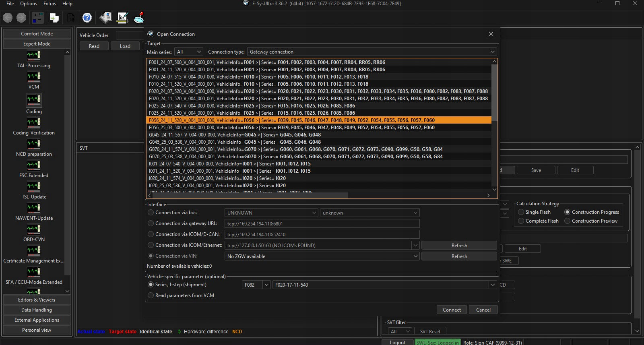Viewport: 644px width, 345px height.
Task: Open the Extras menu
Action: [50, 4]
